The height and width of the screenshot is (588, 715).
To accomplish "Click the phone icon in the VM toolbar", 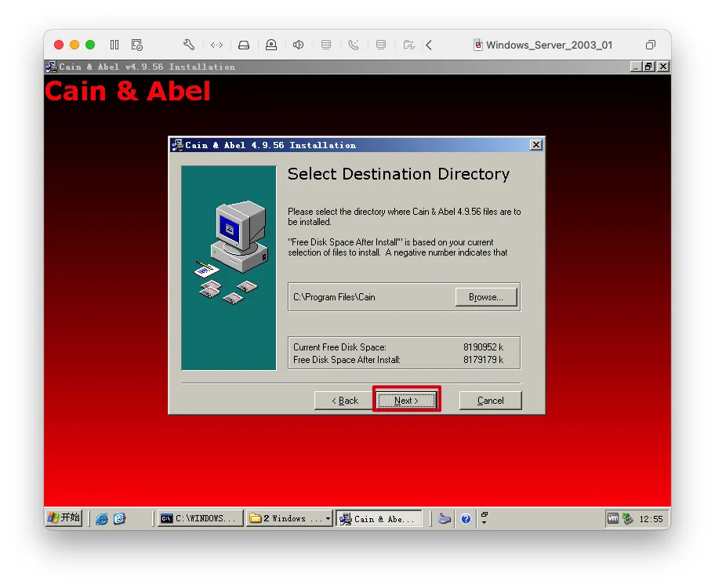I will click(354, 45).
